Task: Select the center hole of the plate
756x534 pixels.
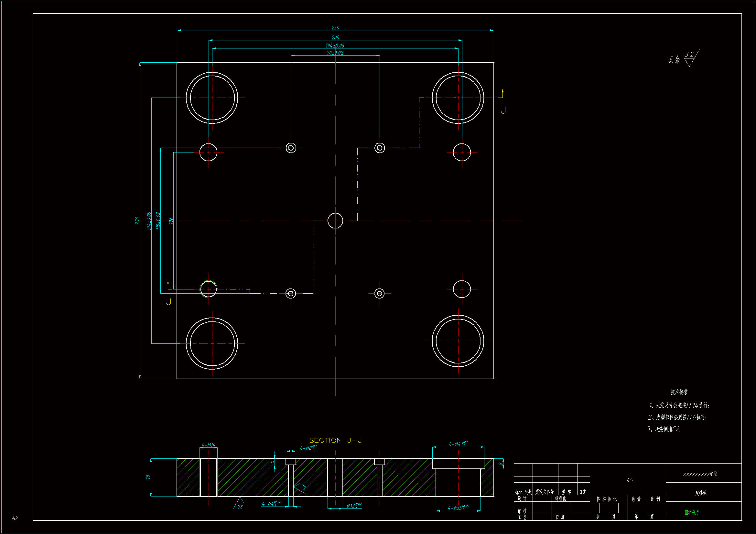Action: (335, 220)
